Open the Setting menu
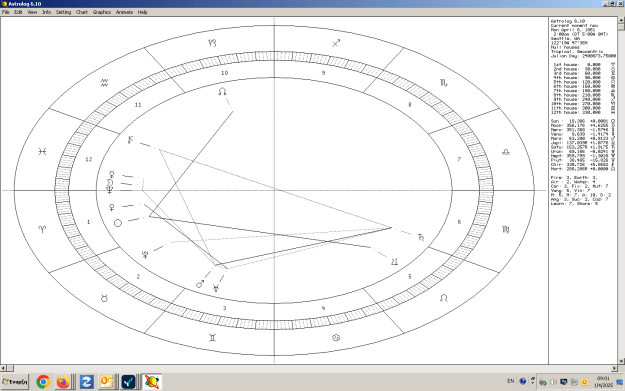Viewport: 625px width, 391px height. click(x=63, y=12)
